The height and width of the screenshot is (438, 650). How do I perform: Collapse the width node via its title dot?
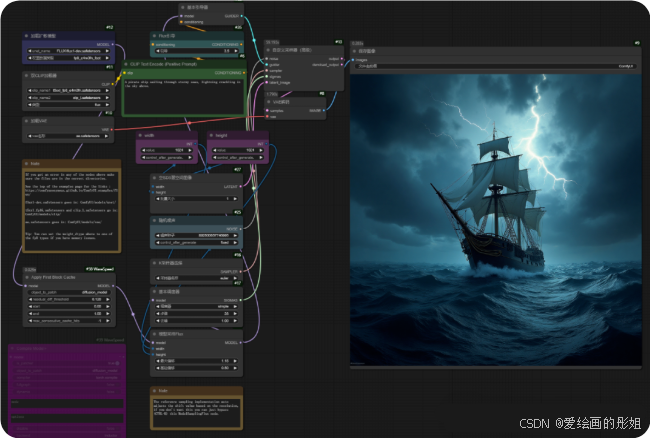tap(141, 136)
